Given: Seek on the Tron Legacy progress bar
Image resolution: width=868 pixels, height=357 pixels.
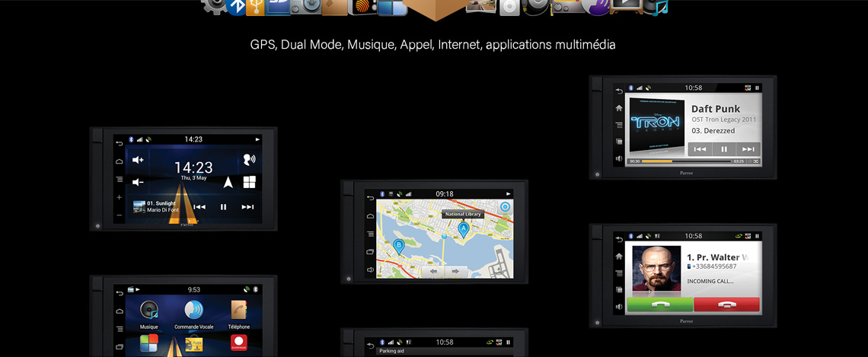Looking at the screenshot, I should click(x=685, y=161).
